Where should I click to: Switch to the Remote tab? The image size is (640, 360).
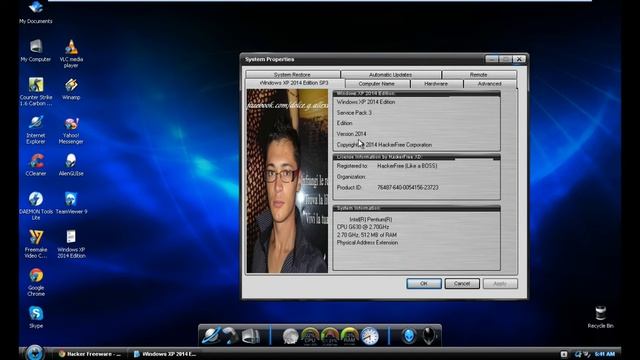pyautogui.click(x=479, y=75)
